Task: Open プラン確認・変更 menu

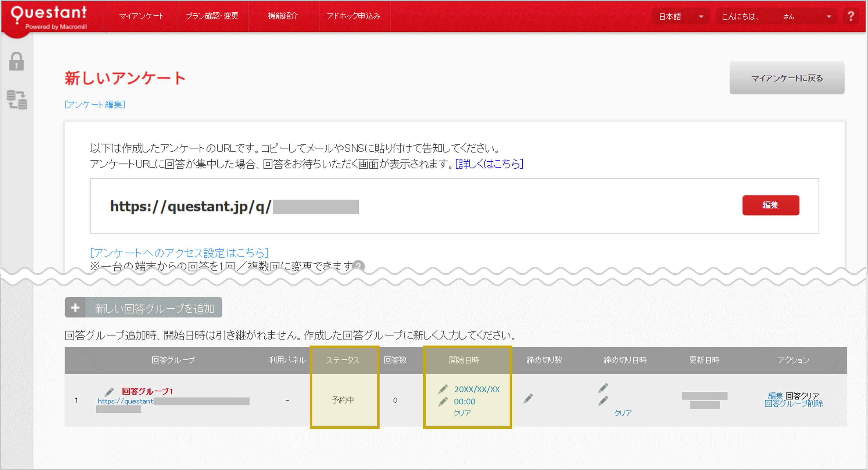Action: pyautogui.click(x=212, y=16)
